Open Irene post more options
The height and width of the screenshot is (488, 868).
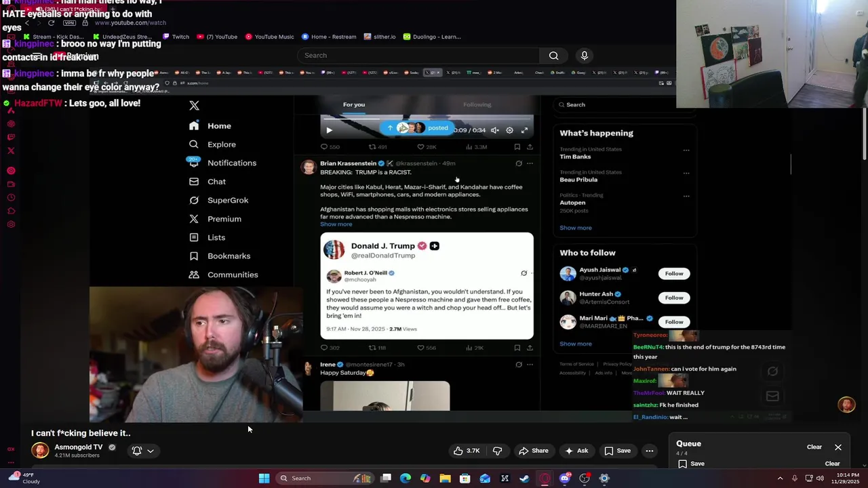(x=530, y=365)
